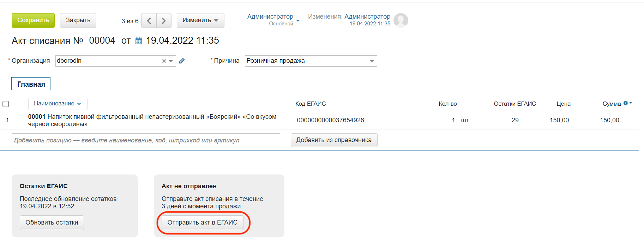
Task: Click the Код ЕГАИС column header
Action: 311,104
